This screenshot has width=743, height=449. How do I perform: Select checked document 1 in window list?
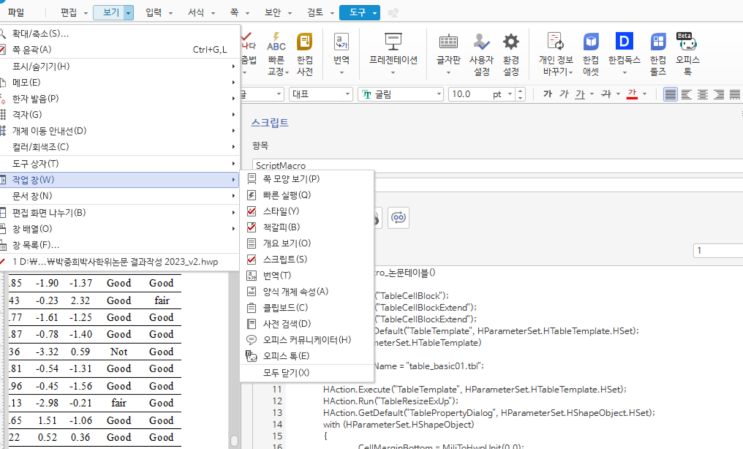coord(118,261)
